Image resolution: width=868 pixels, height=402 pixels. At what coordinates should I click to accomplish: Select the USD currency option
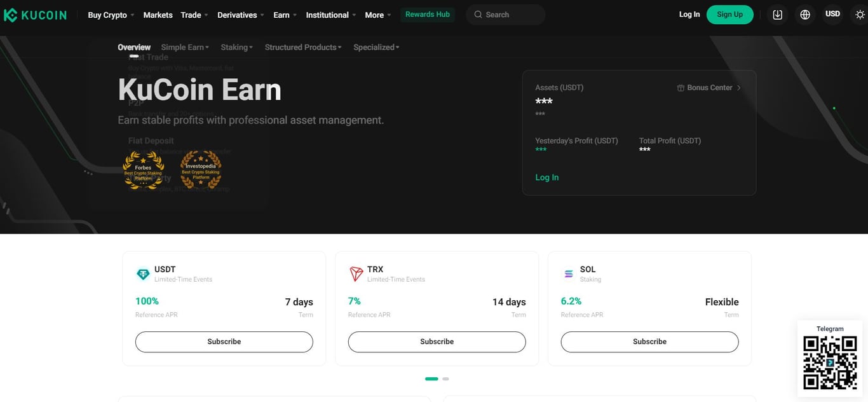[x=832, y=13]
